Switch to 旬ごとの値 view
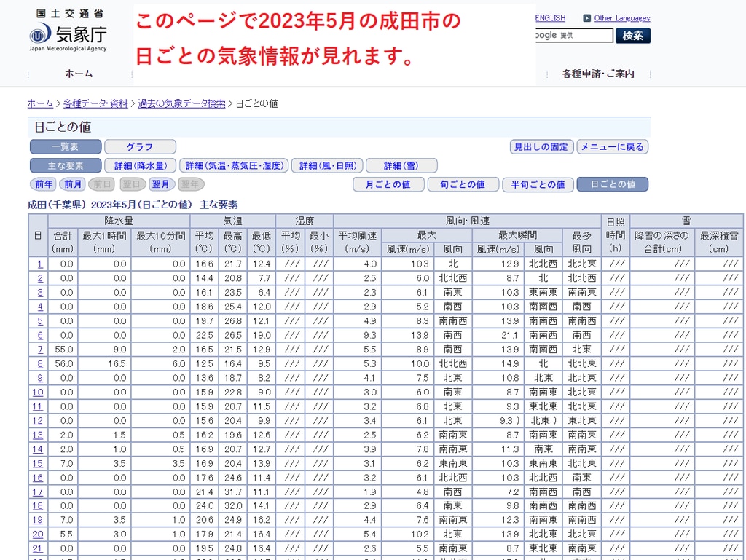This screenshot has width=746, height=560. click(463, 184)
